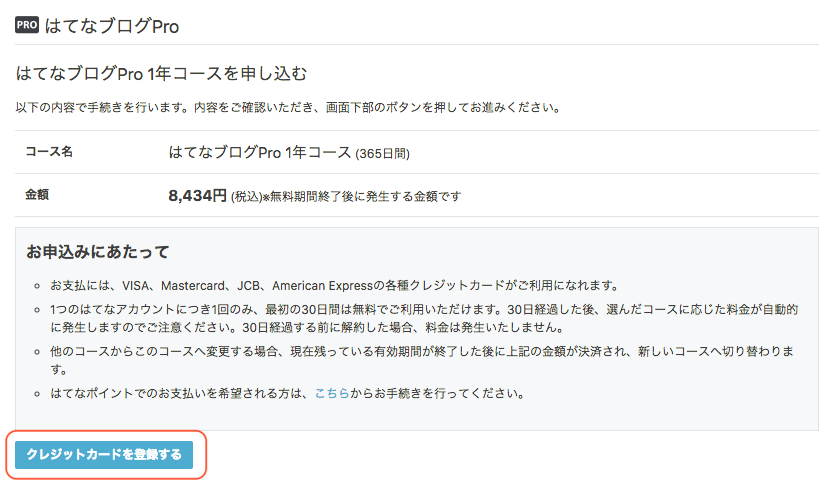Image resolution: width=834 pixels, height=490 pixels.
Task: Click the instruction text 以下の内容で手続きを行います
Action: (288, 107)
